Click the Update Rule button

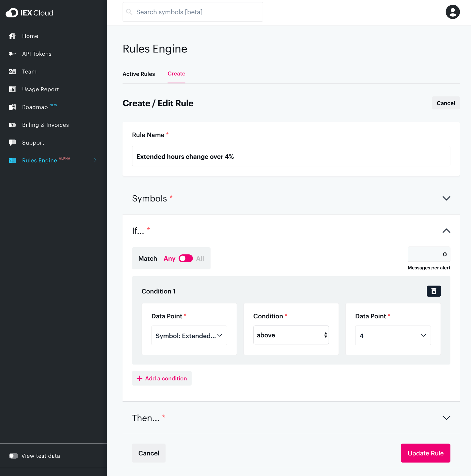click(425, 453)
